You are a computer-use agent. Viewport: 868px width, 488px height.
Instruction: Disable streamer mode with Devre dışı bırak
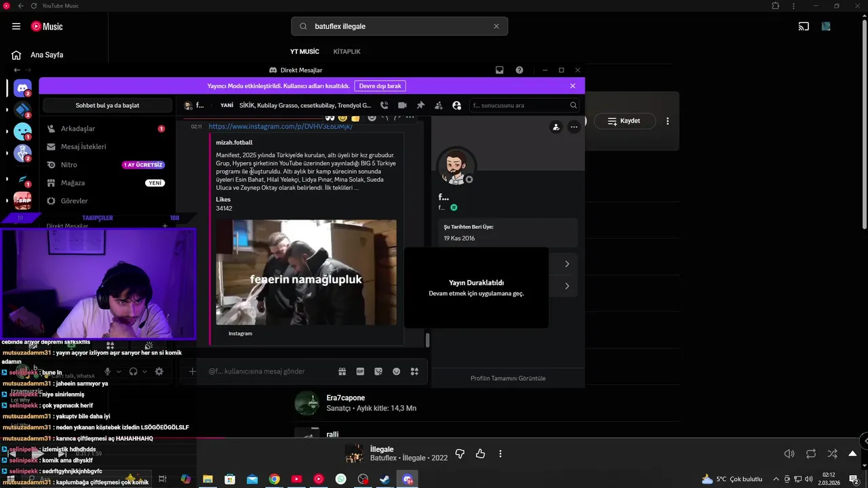click(380, 86)
